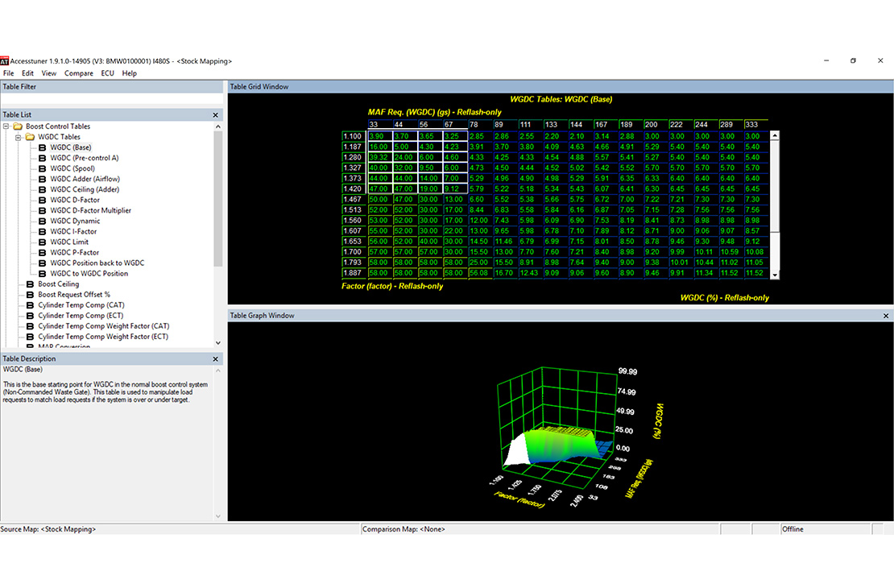This screenshot has height=588, width=894.
Task: Click the Table List scrollbar thumb
Action: [217, 198]
